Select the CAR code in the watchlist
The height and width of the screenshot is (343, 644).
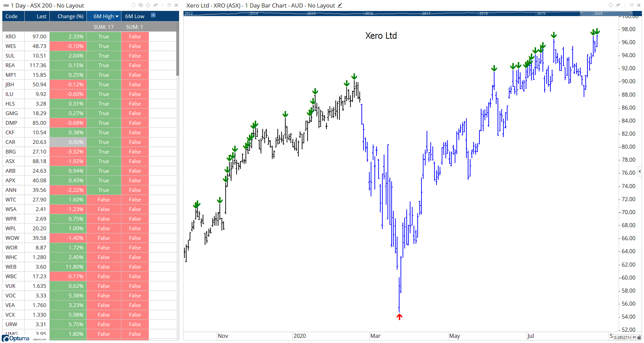point(10,142)
